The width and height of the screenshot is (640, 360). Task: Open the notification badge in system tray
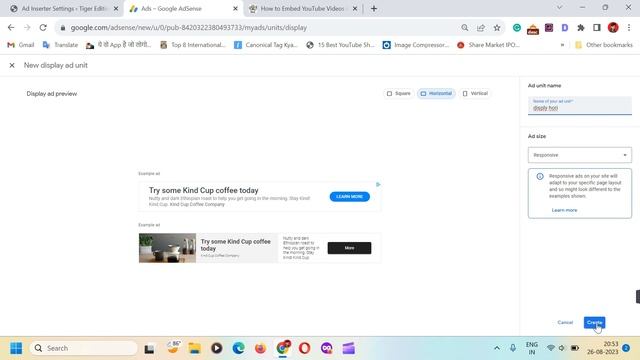[x=626, y=348]
